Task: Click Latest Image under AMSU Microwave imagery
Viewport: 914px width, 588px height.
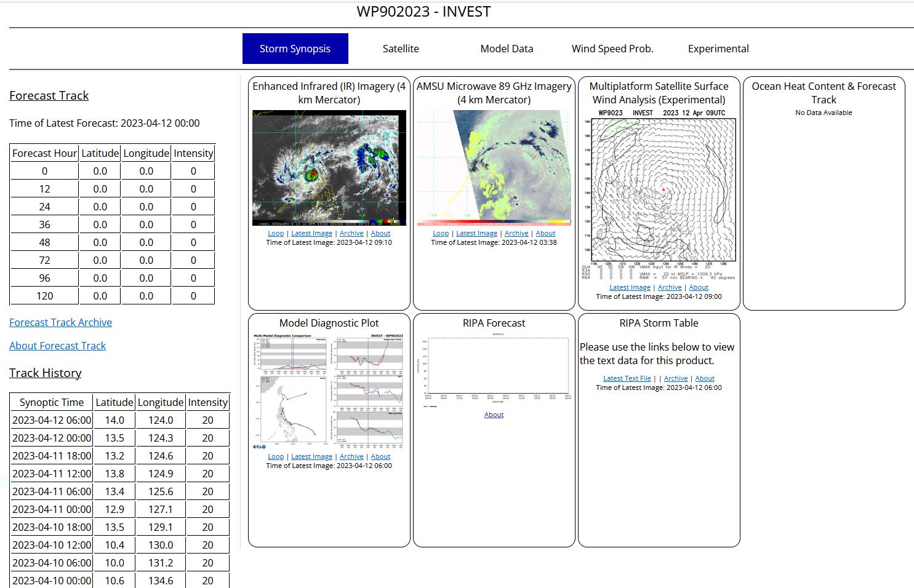Action: tap(476, 233)
